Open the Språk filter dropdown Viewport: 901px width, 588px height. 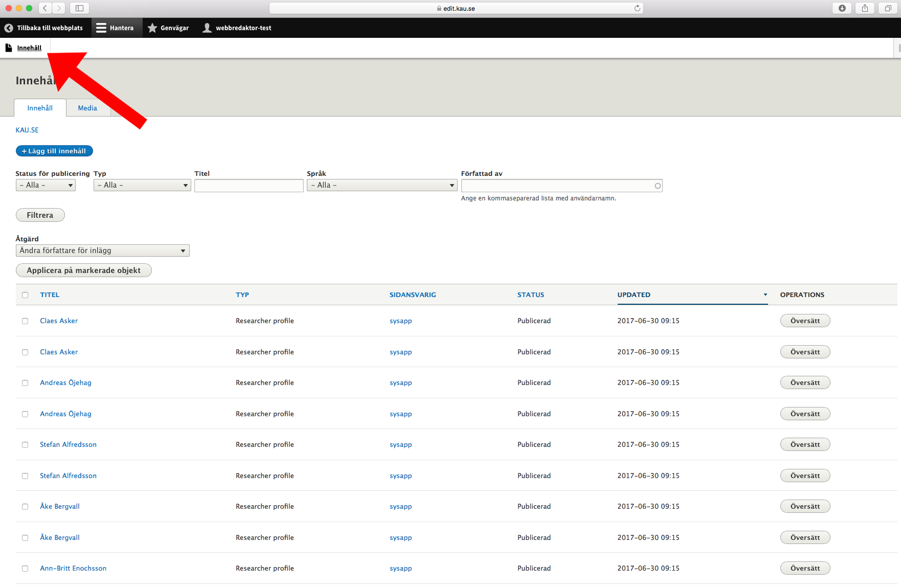381,185
